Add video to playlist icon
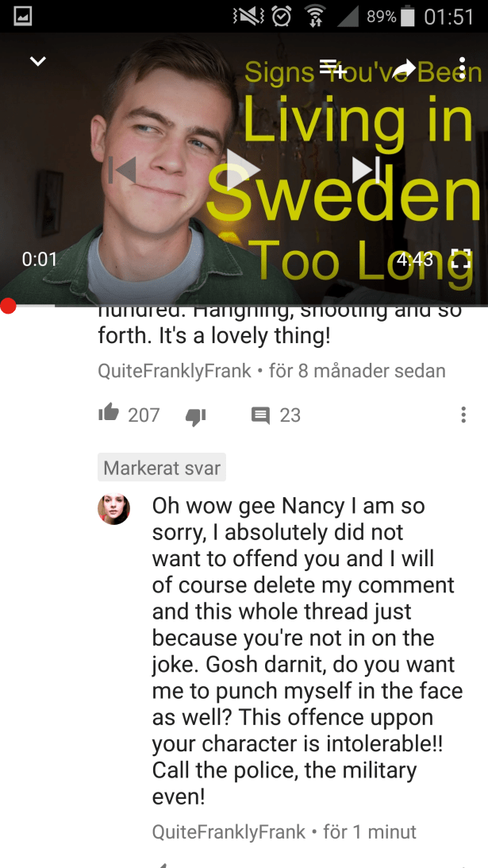Image resolution: width=488 pixels, height=868 pixels. click(x=333, y=68)
